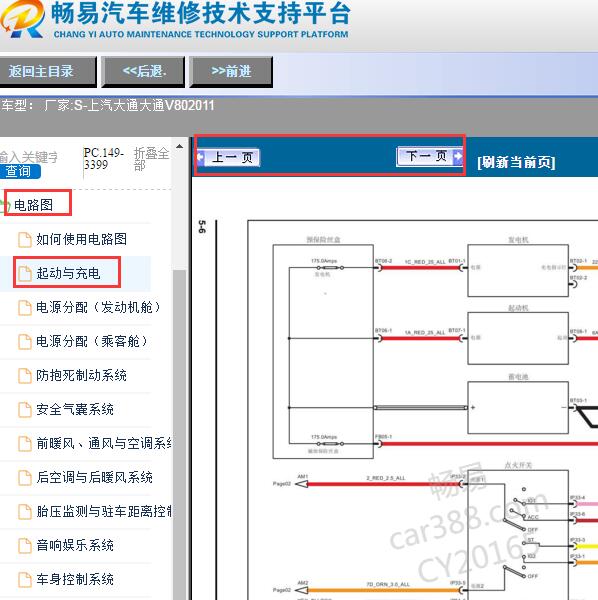Image resolution: width=598 pixels, height=600 pixels.
Task: Click the 查询 search button
Action: [20, 171]
